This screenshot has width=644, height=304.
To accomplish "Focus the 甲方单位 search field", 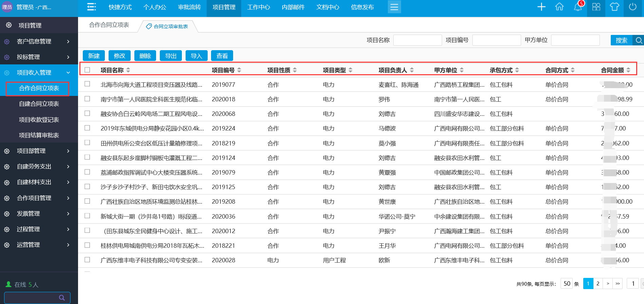I will 575,40.
